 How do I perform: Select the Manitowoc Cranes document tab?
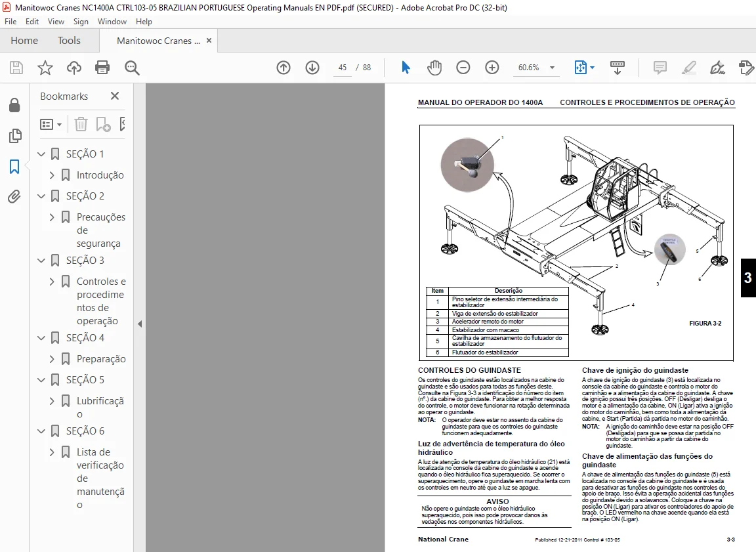coord(158,41)
